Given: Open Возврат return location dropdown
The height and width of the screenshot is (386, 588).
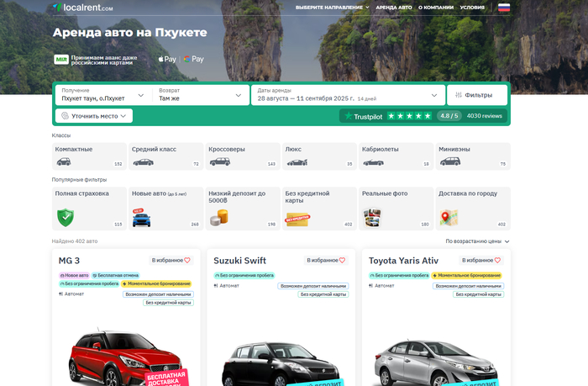Looking at the screenshot, I should pyautogui.click(x=200, y=95).
